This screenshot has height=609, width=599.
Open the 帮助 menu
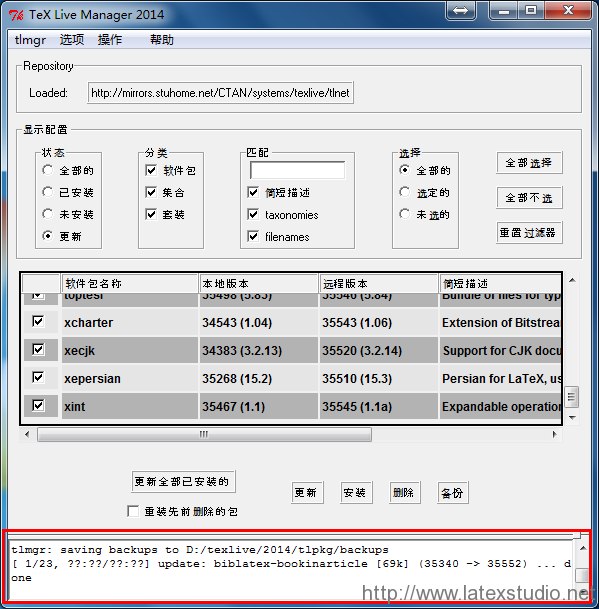pos(162,40)
